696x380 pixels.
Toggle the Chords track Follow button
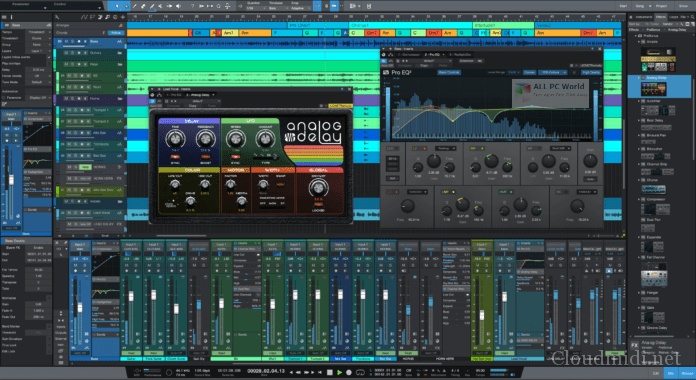pyautogui.click(x=116, y=33)
